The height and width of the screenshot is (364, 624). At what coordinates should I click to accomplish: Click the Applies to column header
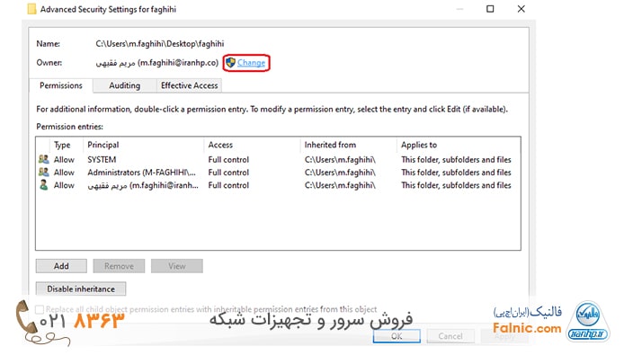coord(454,145)
